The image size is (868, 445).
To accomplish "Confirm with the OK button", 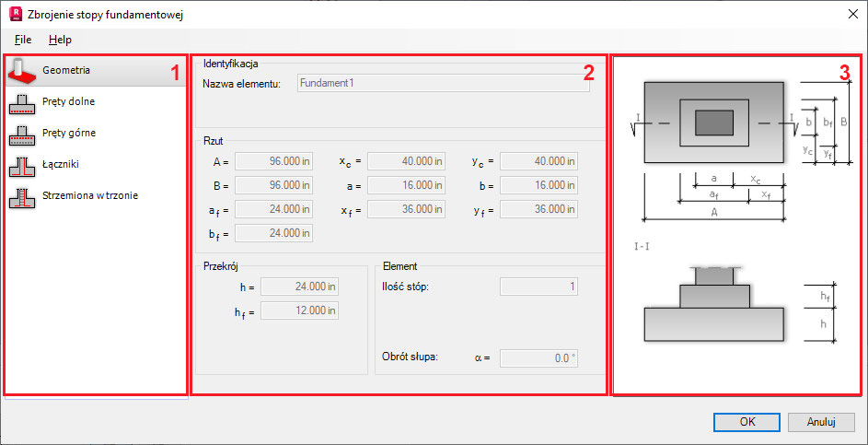I will [x=747, y=422].
